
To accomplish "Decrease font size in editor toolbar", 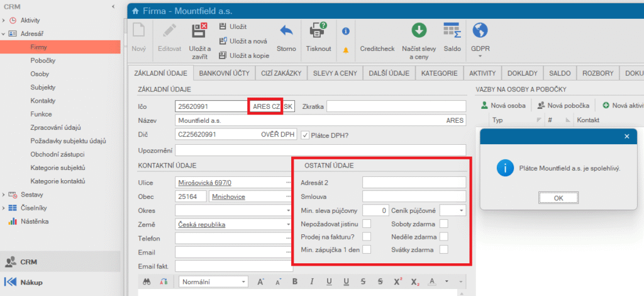I will (278, 282).
